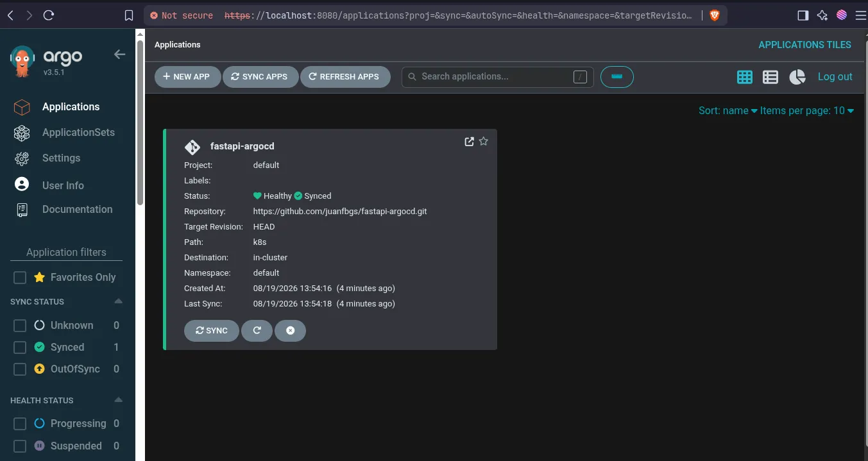Favorite fastapi-argocd with the star icon
The image size is (868, 461).
tap(484, 142)
